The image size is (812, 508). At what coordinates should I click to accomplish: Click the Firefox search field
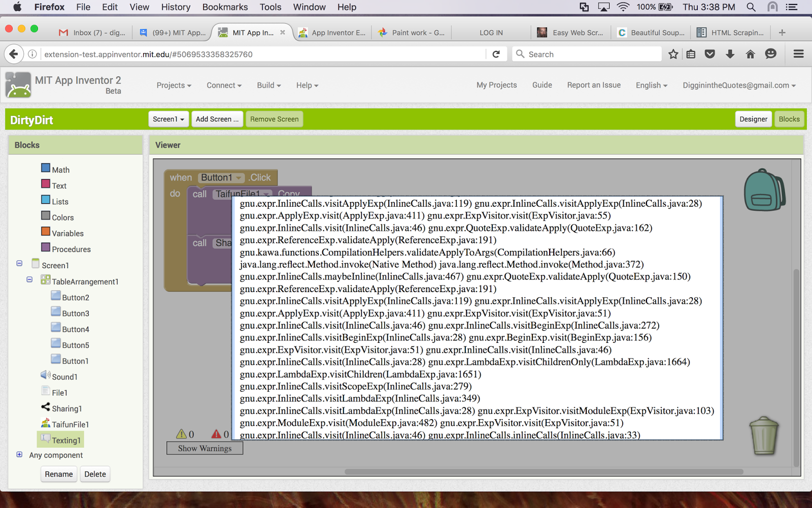587,54
